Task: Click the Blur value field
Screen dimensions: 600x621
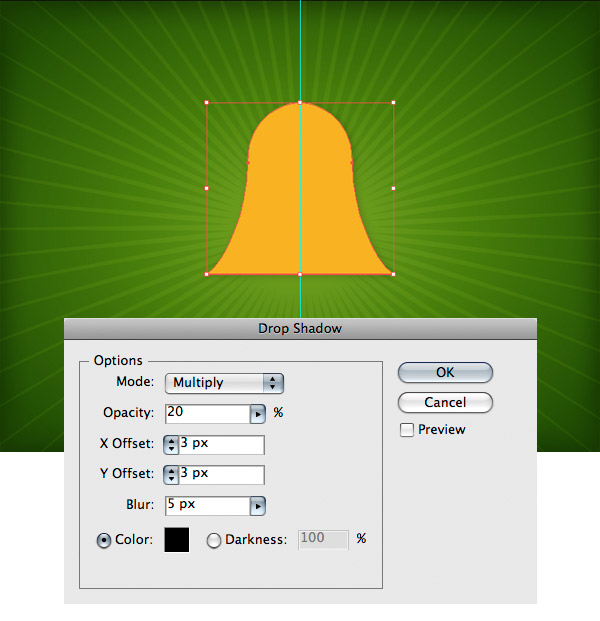Action: 208,506
